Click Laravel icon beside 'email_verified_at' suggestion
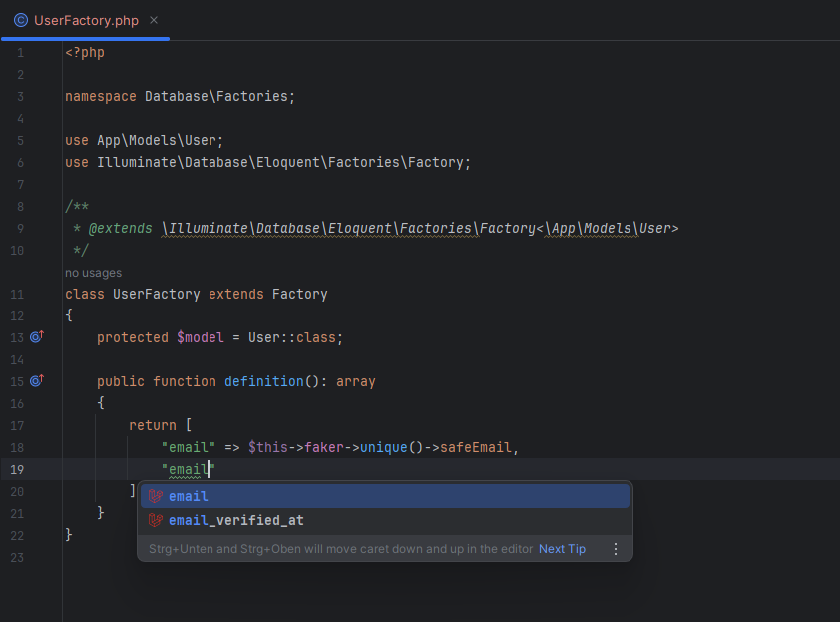 (x=156, y=520)
